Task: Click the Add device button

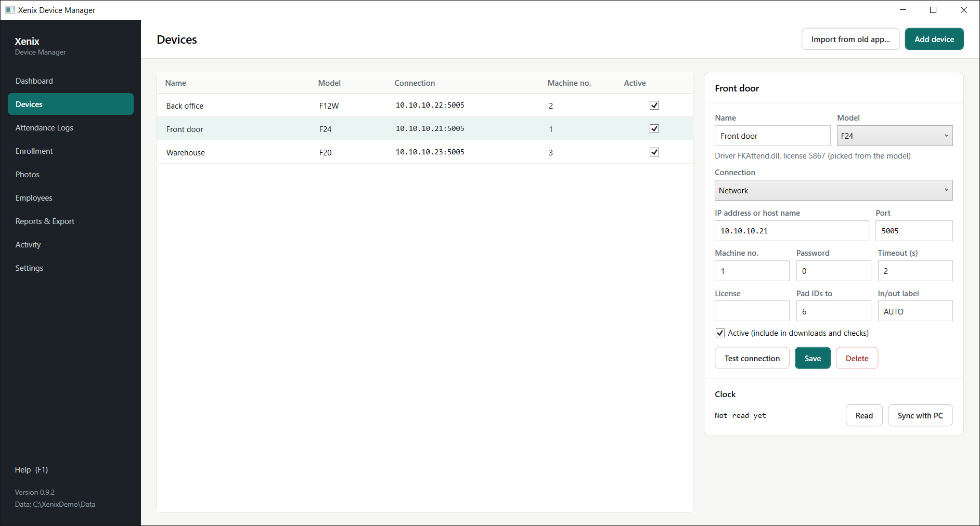Action: click(x=934, y=39)
